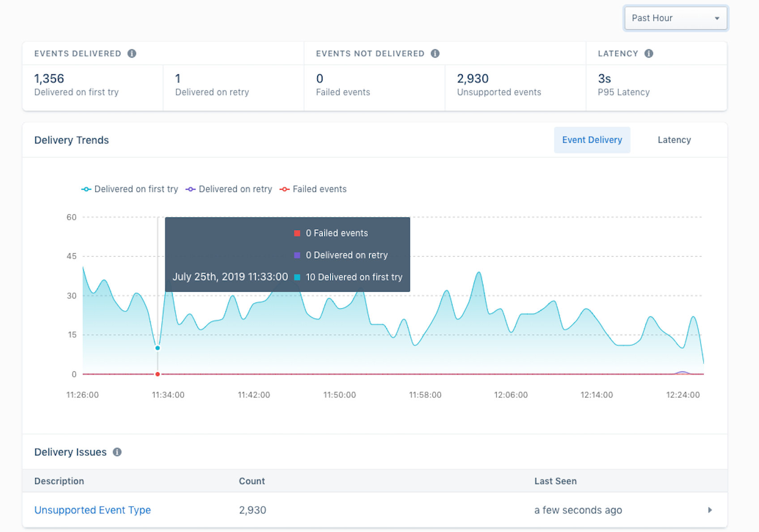This screenshot has height=532, width=759.
Task: Switch to the Latency tab
Action: [674, 140]
